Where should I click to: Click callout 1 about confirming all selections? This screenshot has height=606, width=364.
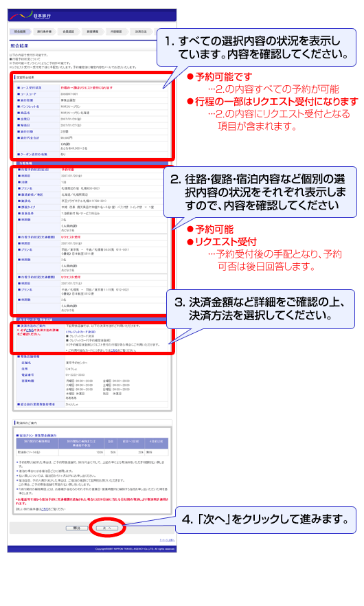click(257, 47)
